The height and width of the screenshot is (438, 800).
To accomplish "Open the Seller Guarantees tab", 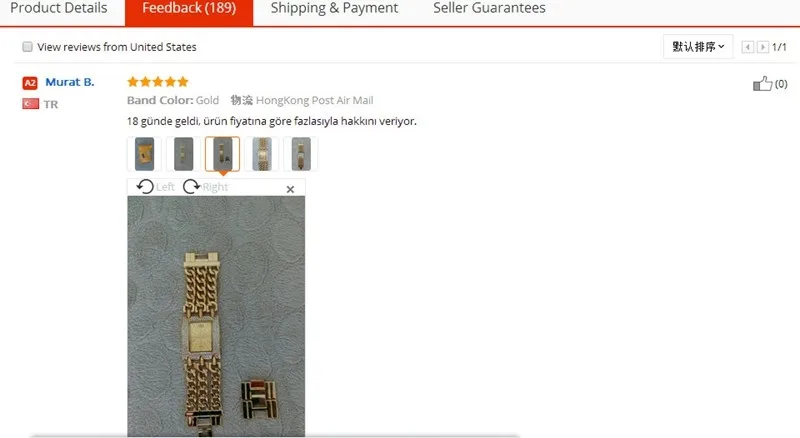I will click(489, 8).
